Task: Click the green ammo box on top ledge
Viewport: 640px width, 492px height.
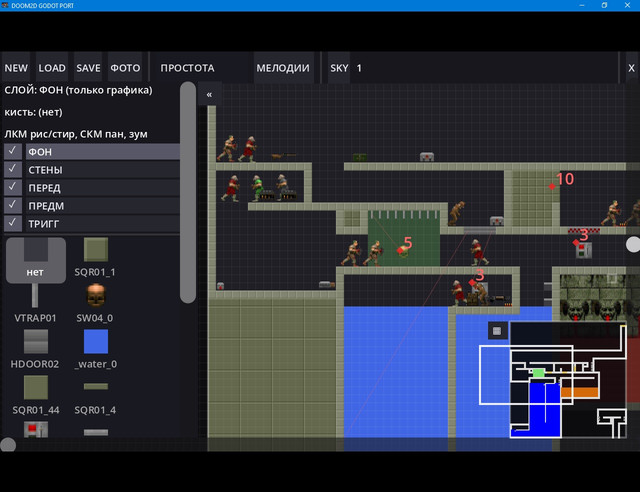Action: 360,158
